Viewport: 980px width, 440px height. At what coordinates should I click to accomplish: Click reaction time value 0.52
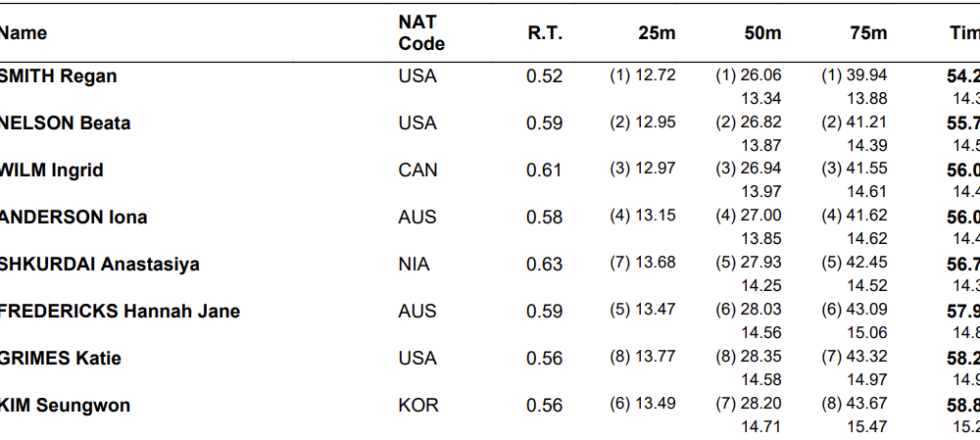[545, 76]
